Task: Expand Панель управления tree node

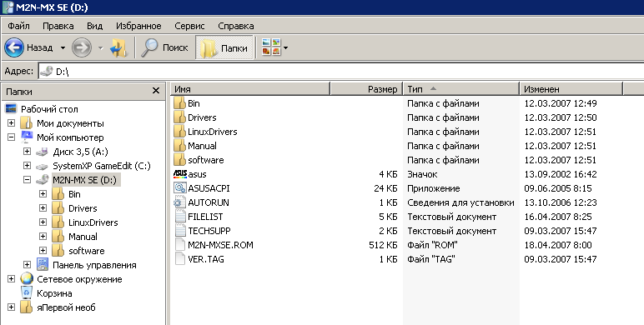Action: (27, 265)
